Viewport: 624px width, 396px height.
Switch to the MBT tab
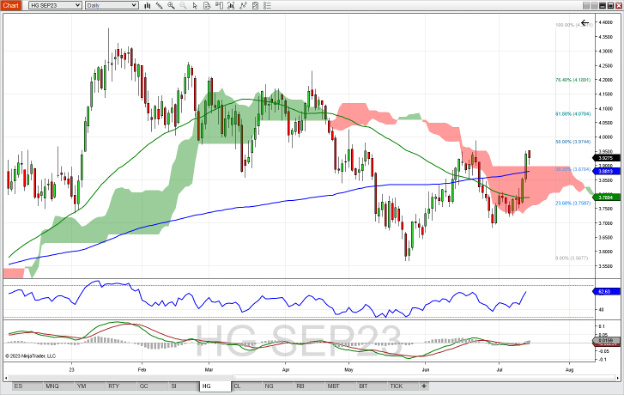[340, 386]
